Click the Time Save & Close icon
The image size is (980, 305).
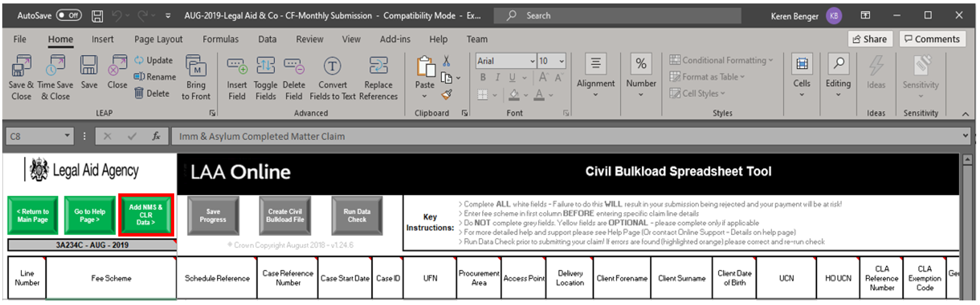(x=55, y=67)
